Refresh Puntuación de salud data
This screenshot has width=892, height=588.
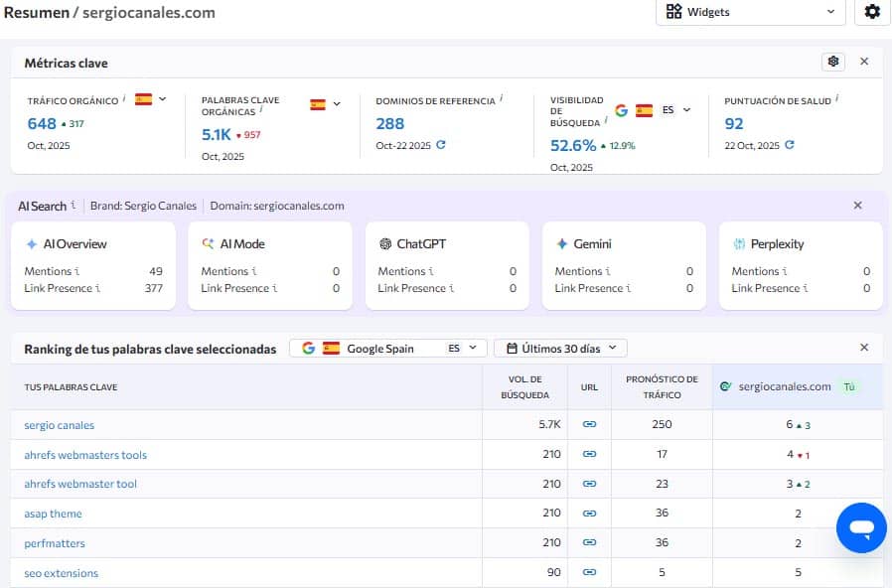[x=790, y=145]
